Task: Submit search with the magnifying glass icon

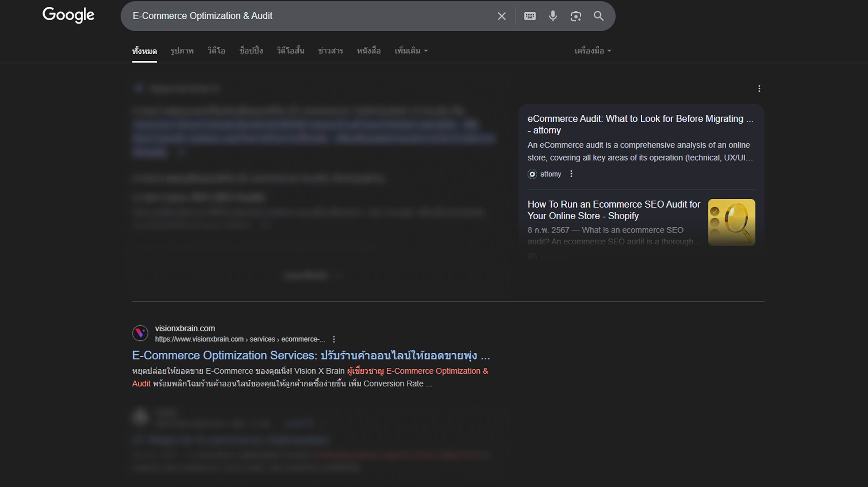Action: (x=598, y=16)
